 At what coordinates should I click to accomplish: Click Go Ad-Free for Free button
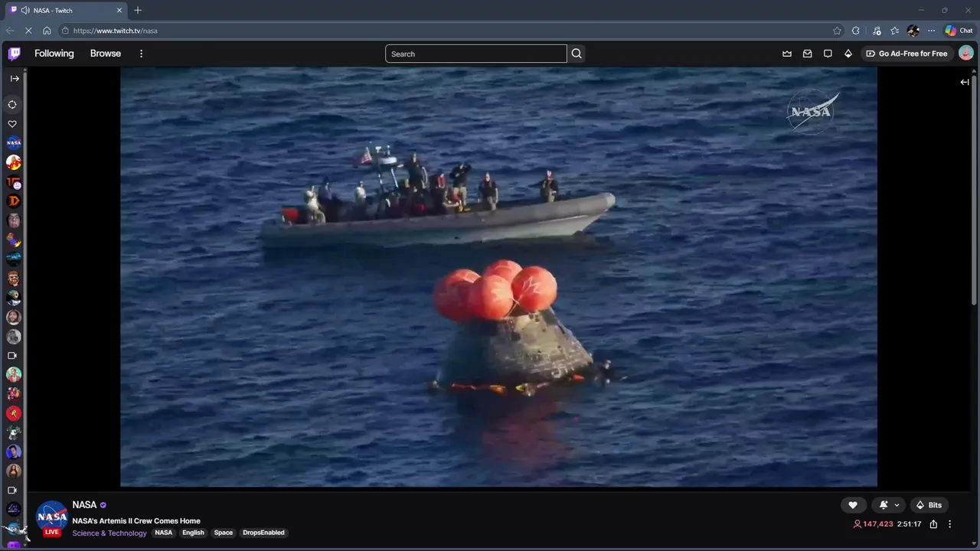pos(906,54)
